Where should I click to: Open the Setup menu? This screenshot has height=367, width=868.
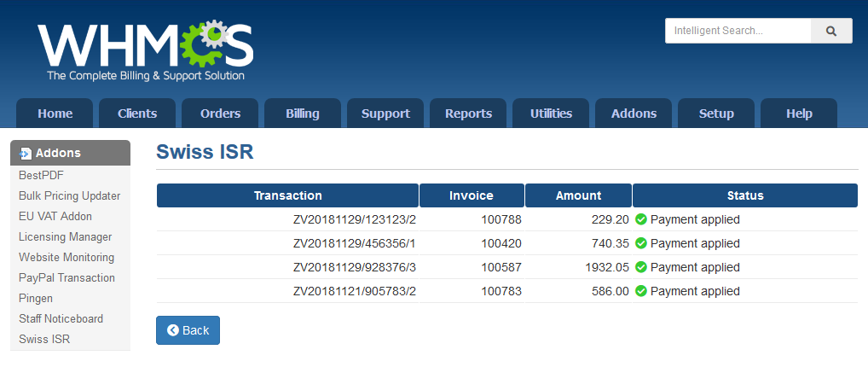click(716, 114)
